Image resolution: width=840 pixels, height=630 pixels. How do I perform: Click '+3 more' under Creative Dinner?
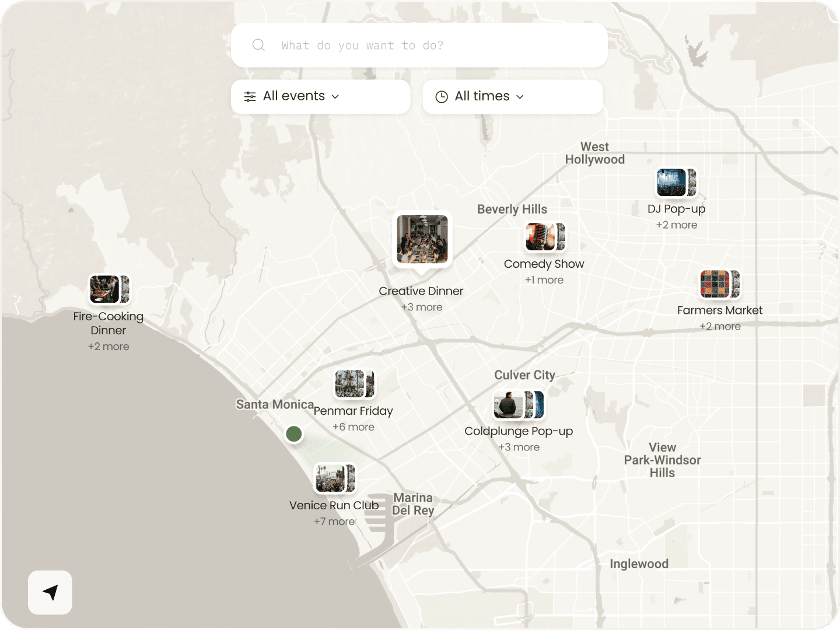pos(422,307)
